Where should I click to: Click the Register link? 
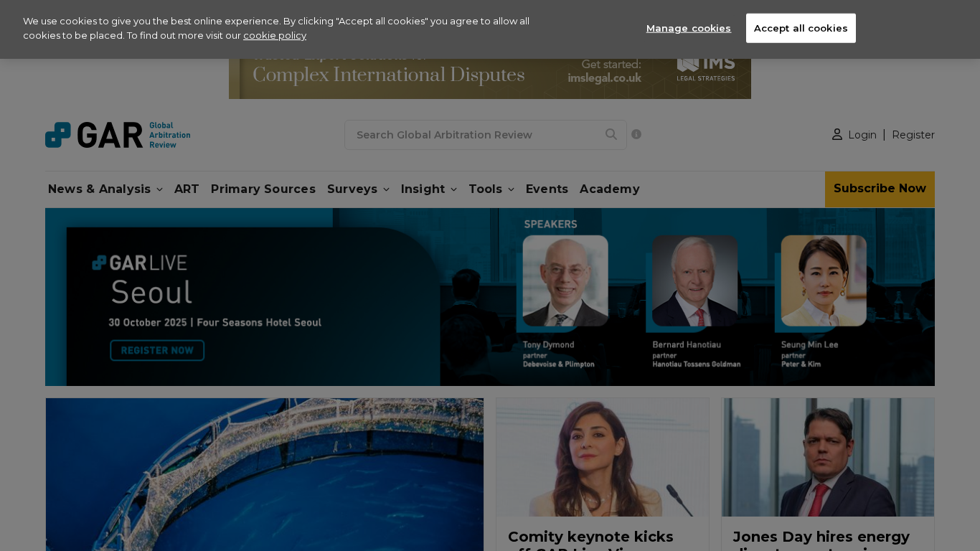point(913,135)
